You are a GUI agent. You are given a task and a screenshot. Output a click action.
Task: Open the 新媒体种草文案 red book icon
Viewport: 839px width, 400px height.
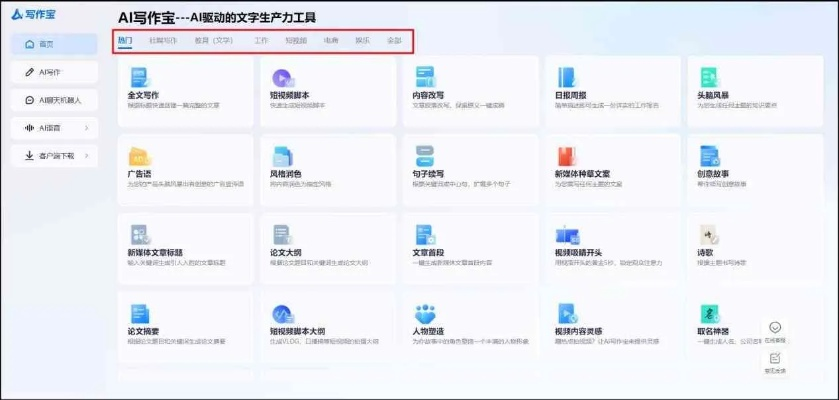(567, 156)
